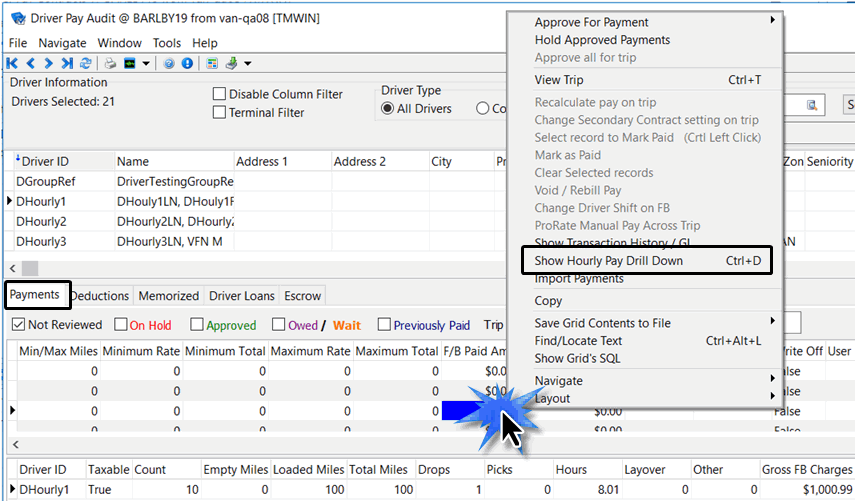Click the Driver ID column header
855x501 pixels.
point(46,162)
